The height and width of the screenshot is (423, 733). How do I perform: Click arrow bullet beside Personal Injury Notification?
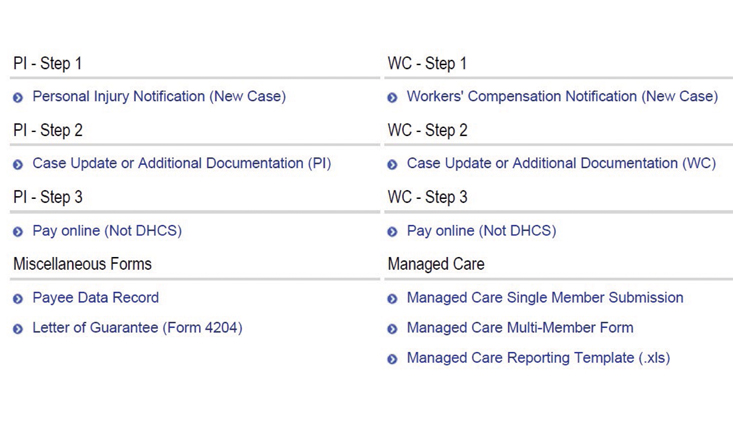click(x=18, y=98)
